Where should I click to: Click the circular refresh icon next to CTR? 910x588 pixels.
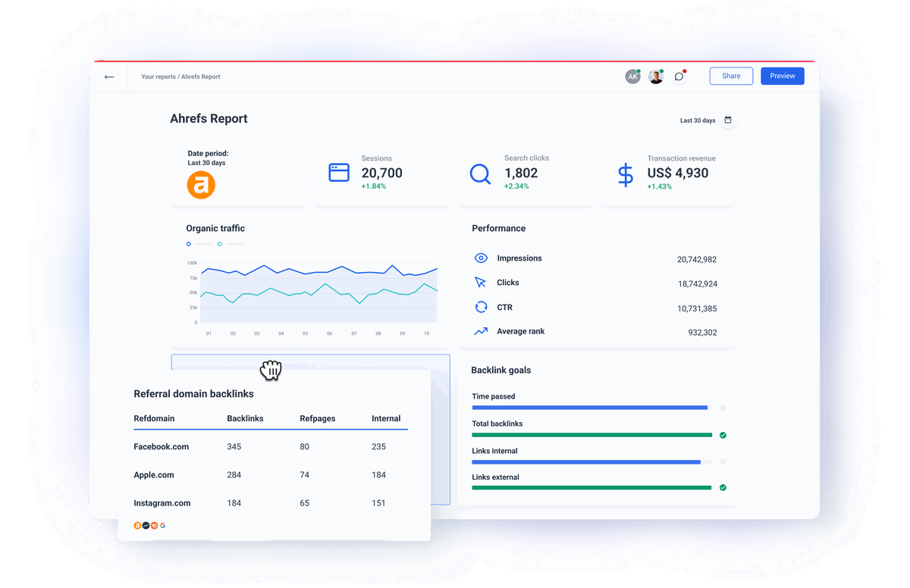[x=481, y=308]
